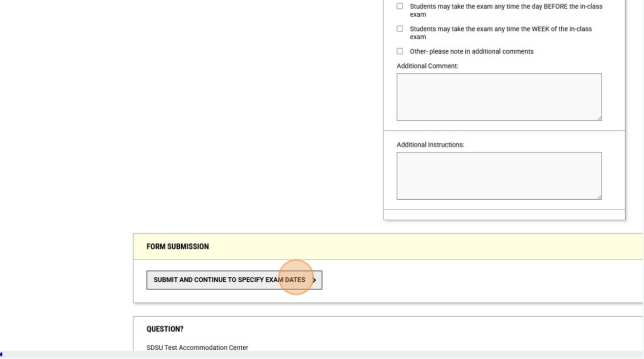Submit and continue to specify exam dates

(234, 280)
